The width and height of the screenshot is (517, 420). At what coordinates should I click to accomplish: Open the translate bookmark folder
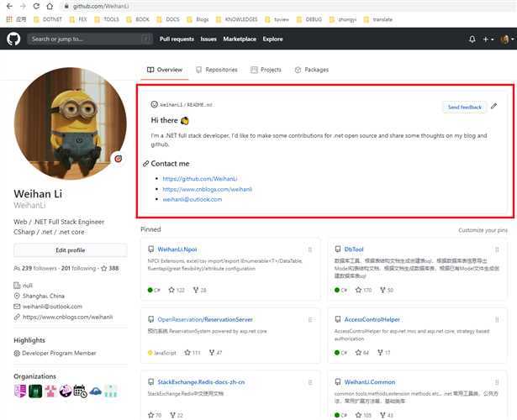click(378, 19)
